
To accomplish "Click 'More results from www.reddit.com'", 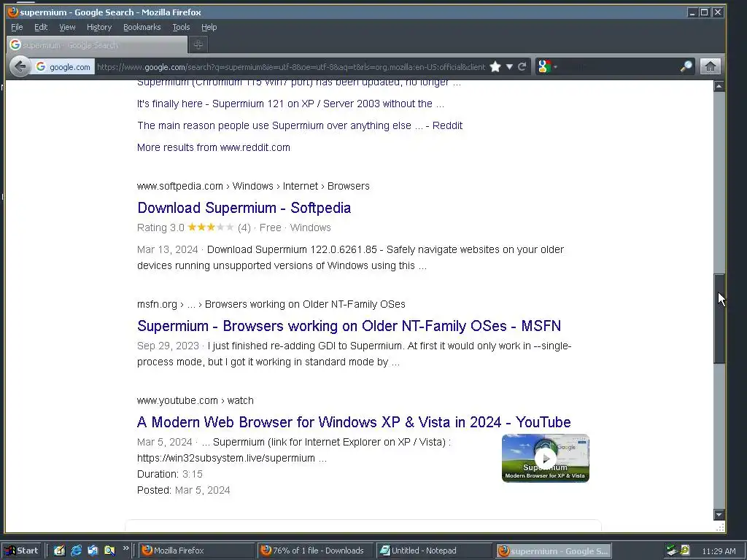I will pyautogui.click(x=214, y=147).
